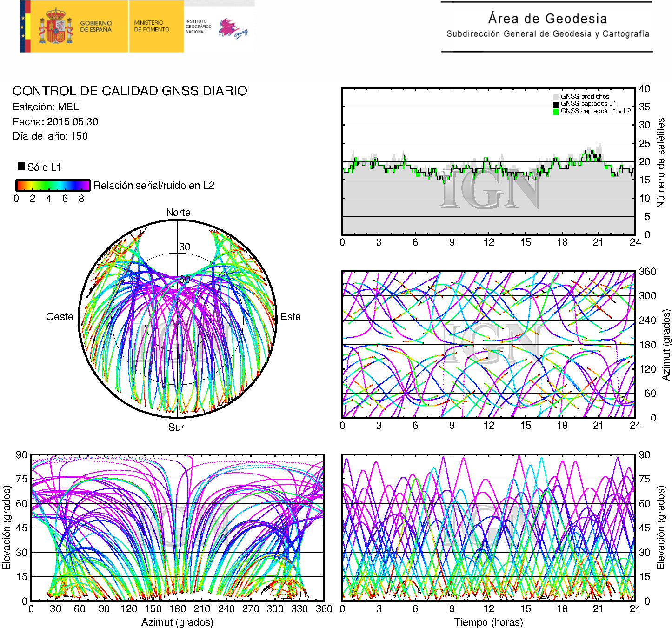Click the Azimut (grados) x-axis label
Screen dimensions: 672x628
[177, 622]
